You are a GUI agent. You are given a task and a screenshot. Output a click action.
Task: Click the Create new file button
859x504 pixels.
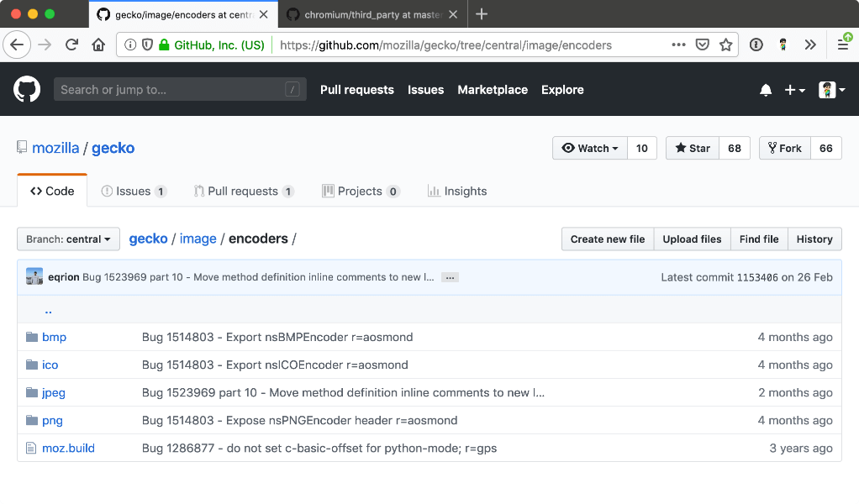tap(607, 239)
